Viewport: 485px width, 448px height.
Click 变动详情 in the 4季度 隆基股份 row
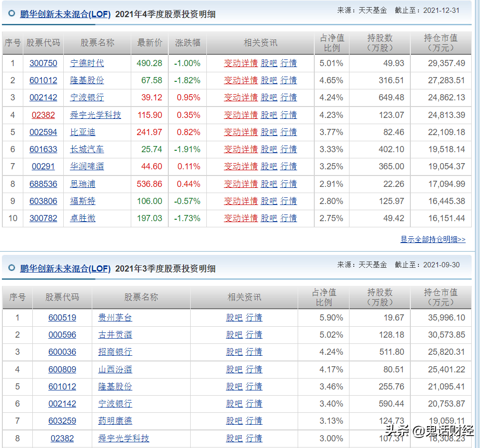(241, 80)
